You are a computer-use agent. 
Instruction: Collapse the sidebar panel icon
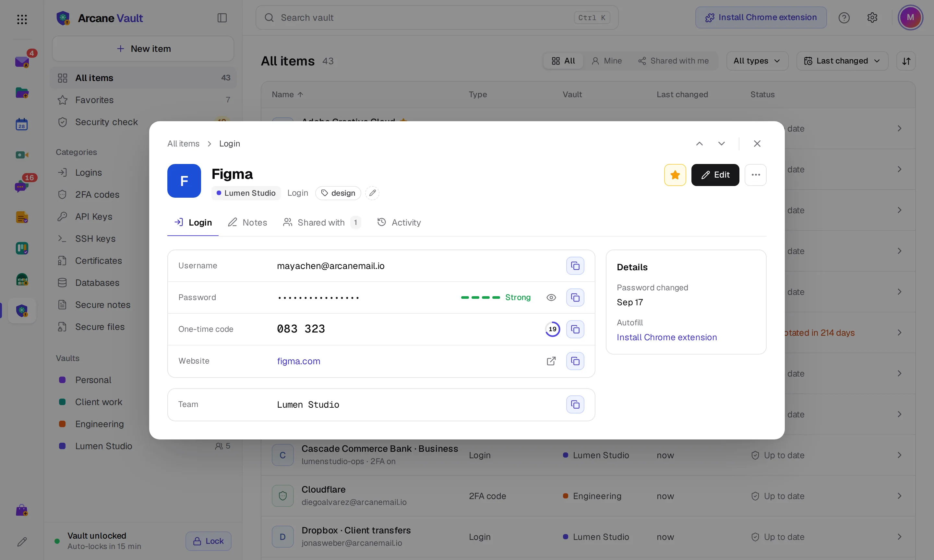click(x=222, y=18)
